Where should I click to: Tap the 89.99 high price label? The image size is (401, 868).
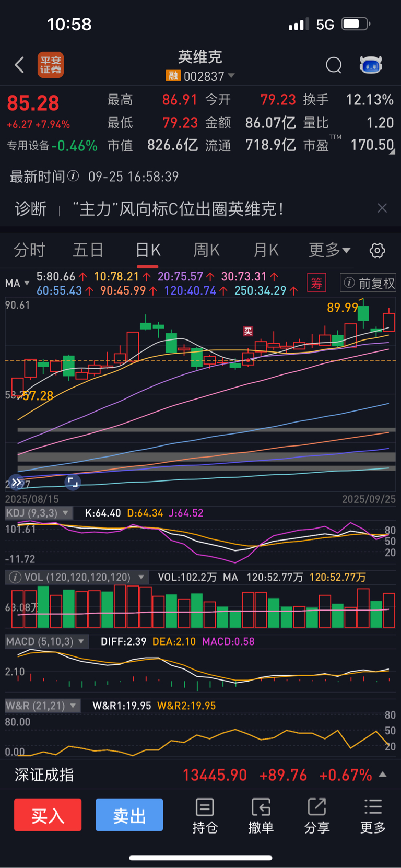click(x=343, y=308)
